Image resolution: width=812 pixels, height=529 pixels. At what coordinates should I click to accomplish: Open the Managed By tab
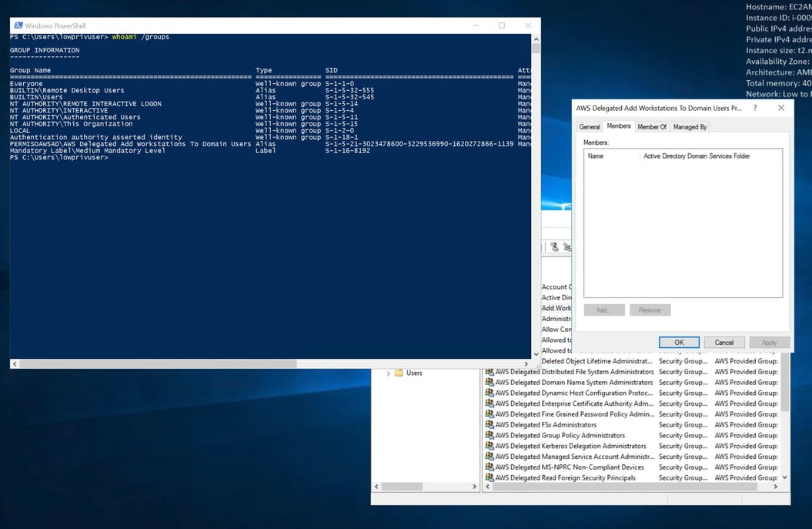pyautogui.click(x=690, y=127)
